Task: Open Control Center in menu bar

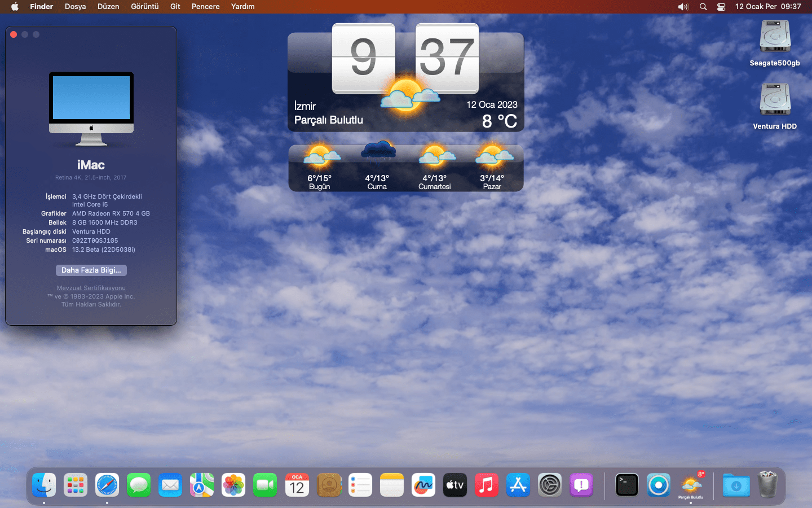Action: [x=721, y=7]
